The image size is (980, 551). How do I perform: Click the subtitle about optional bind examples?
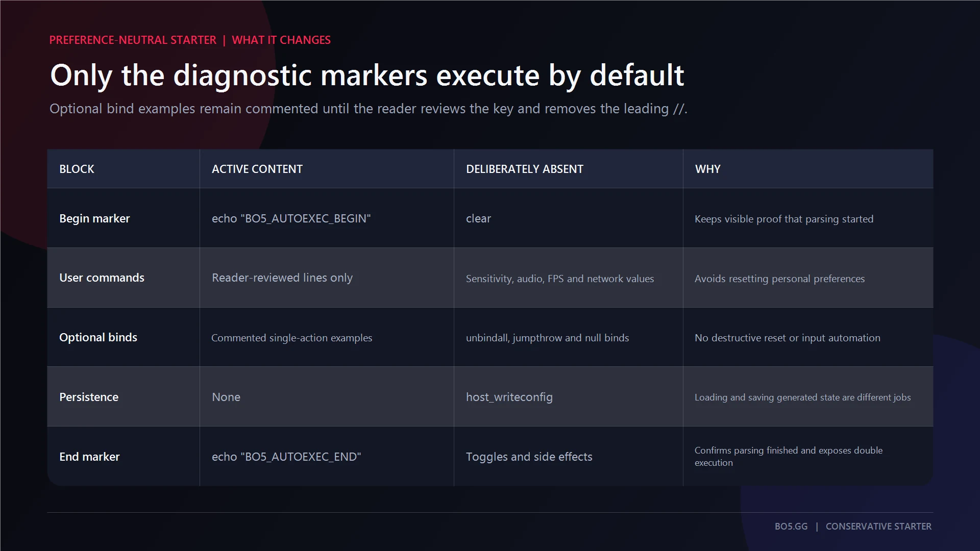(369, 109)
